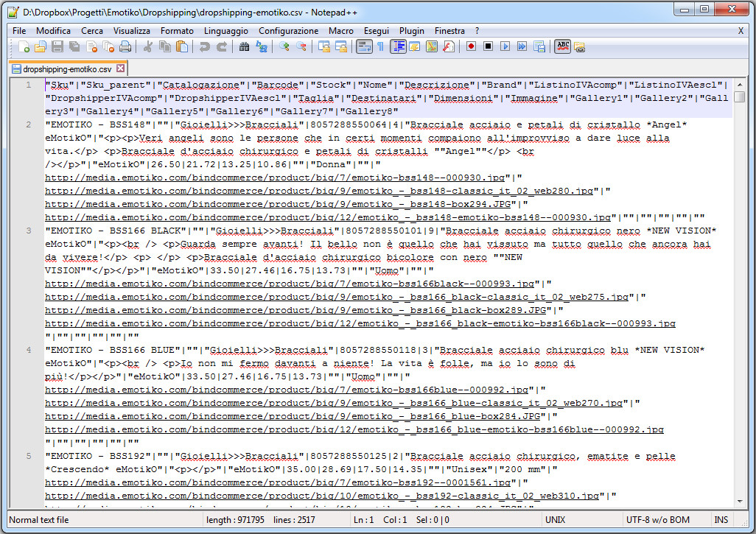
Task: Click the Zoom in magnifier icon
Action: point(284,47)
